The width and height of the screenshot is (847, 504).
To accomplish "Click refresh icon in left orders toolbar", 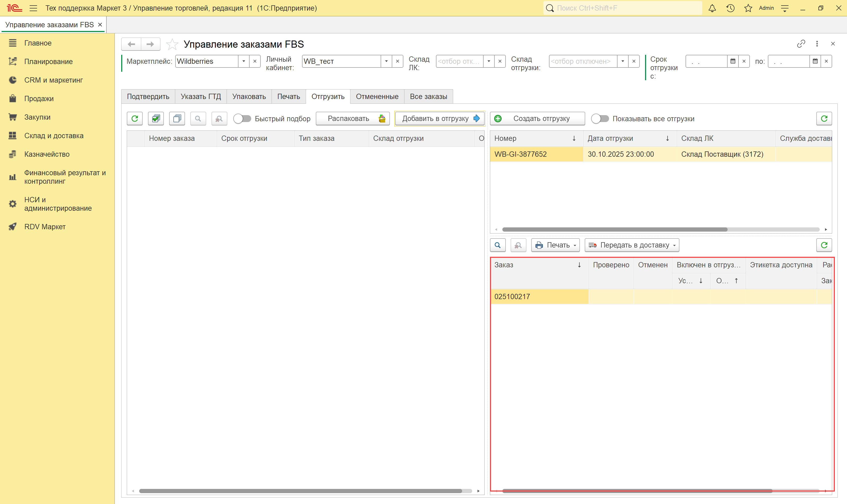I will (x=135, y=119).
